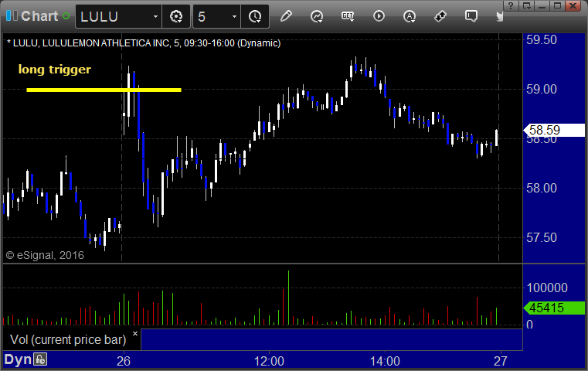This screenshot has width=588, height=371.
Task: Open the chat comment bubble icon
Action: (x=471, y=16)
